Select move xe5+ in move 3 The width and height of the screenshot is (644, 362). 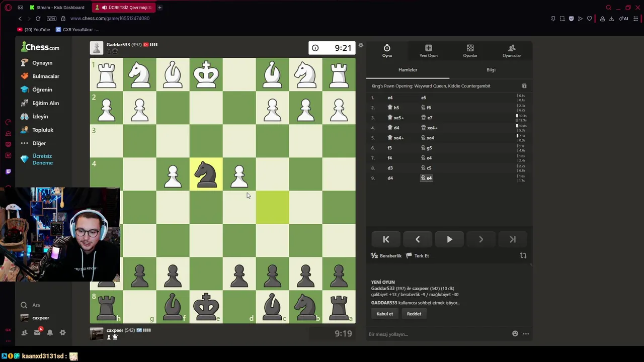point(395,118)
